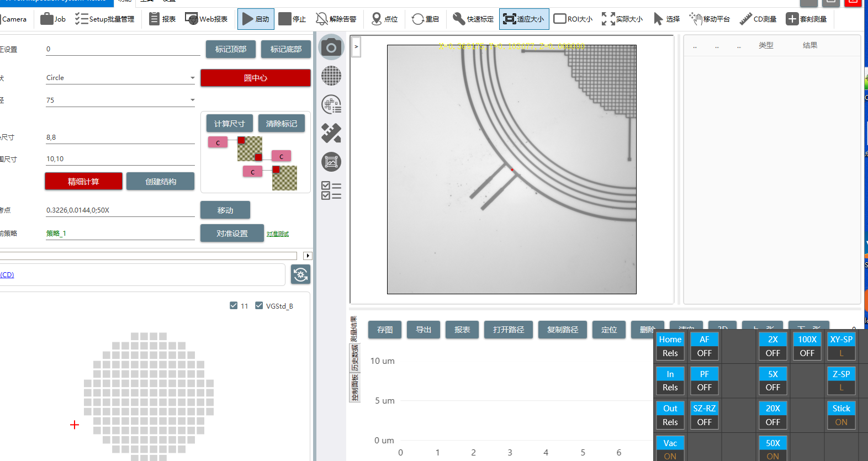Viewport: 868px width, 461px height.
Task: Click the 标记底部 button
Action: [286, 49]
